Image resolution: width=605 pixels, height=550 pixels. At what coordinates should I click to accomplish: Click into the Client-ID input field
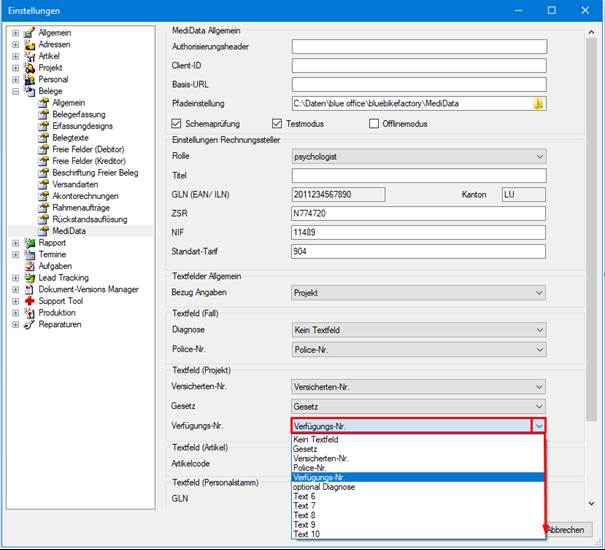[419, 66]
